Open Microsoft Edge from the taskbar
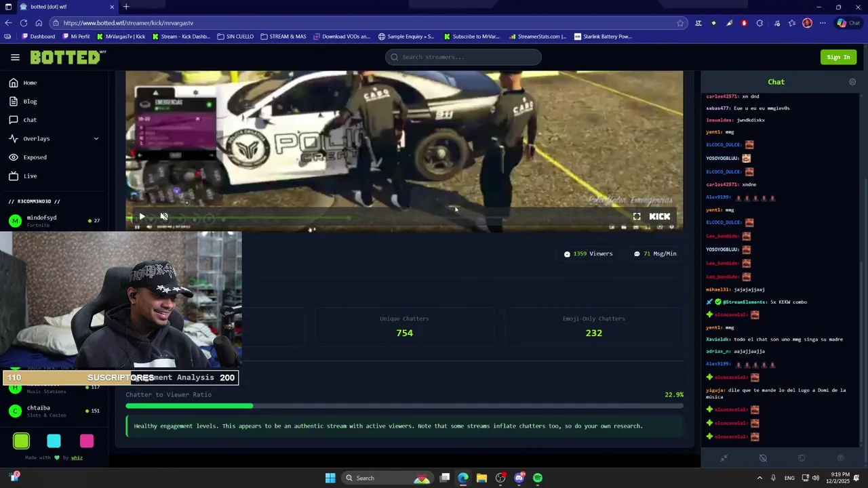868x488 pixels. pyautogui.click(x=463, y=479)
